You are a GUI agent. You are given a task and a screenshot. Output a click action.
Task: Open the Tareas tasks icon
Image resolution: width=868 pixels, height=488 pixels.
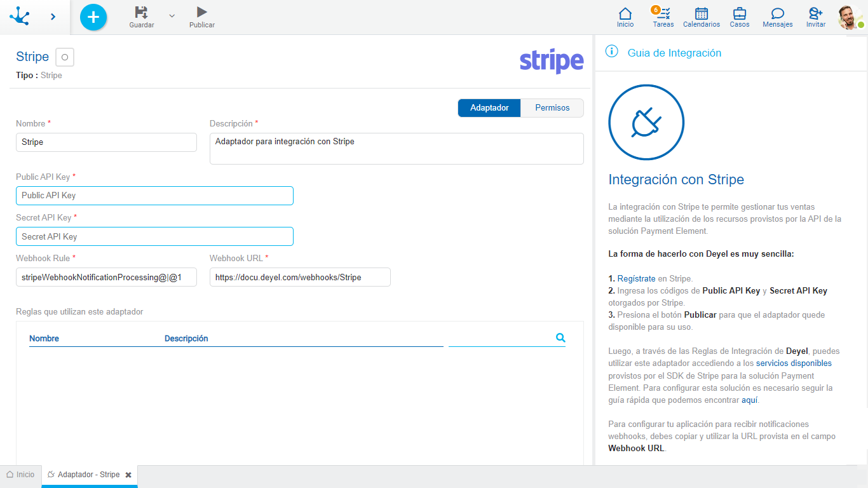[x=663, y=17]
